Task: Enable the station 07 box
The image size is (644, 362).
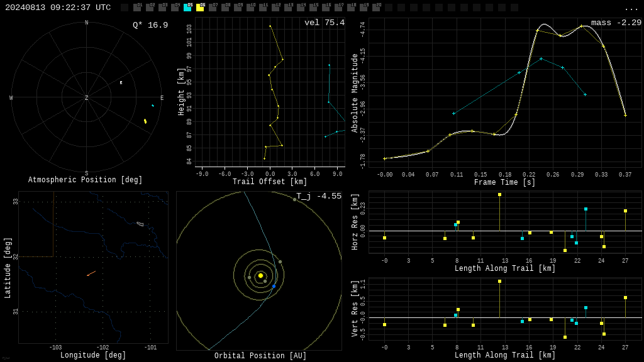Action: click(213, 7)
